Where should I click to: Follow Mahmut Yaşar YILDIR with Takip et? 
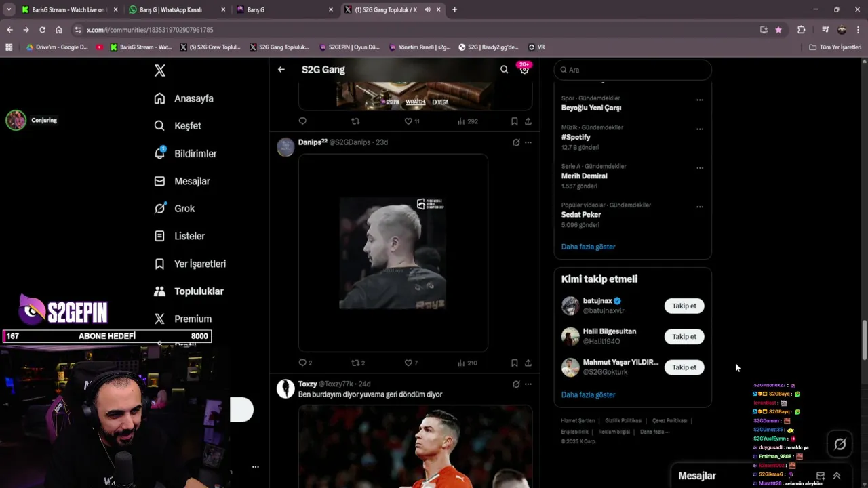click(x=684, y=367)
